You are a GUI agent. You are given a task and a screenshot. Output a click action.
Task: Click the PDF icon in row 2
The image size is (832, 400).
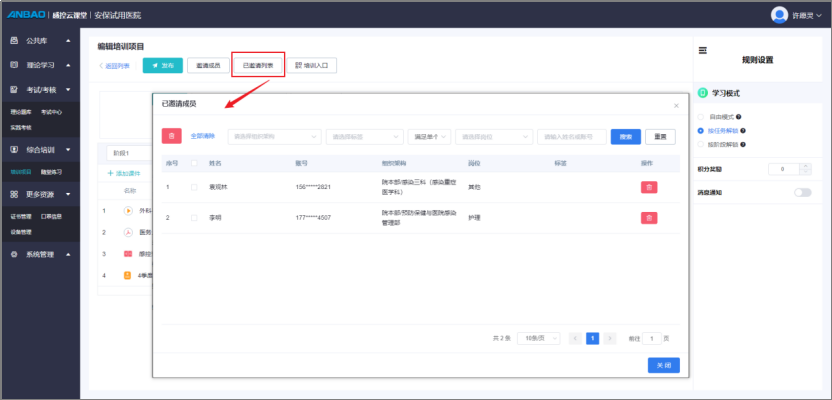pos(128,232)
